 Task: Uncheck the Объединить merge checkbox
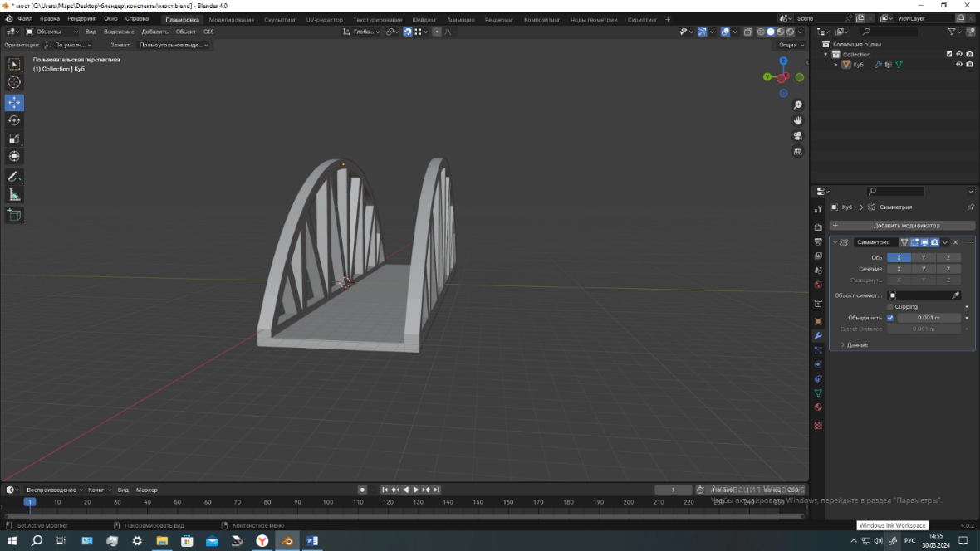[890, 318]
